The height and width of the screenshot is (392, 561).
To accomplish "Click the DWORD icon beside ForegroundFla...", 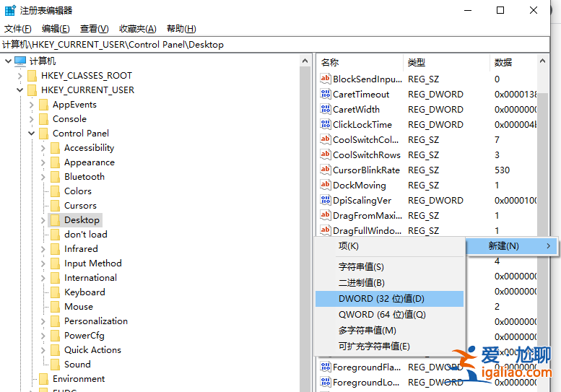I will 325,367.
